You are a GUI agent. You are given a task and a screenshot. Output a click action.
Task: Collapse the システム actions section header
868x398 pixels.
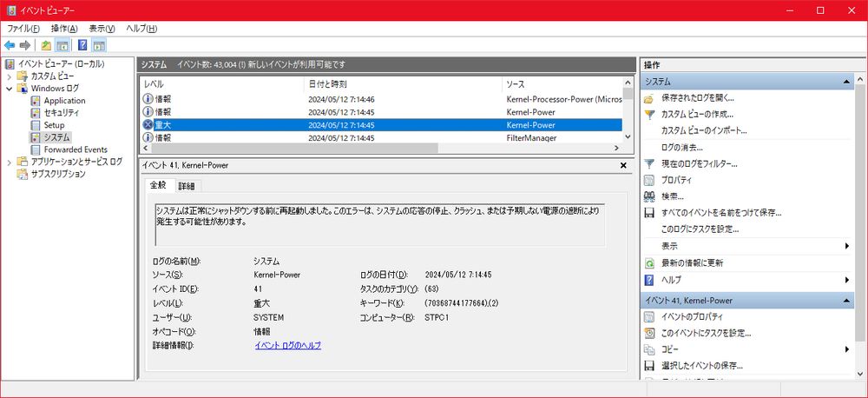[846, 82]
